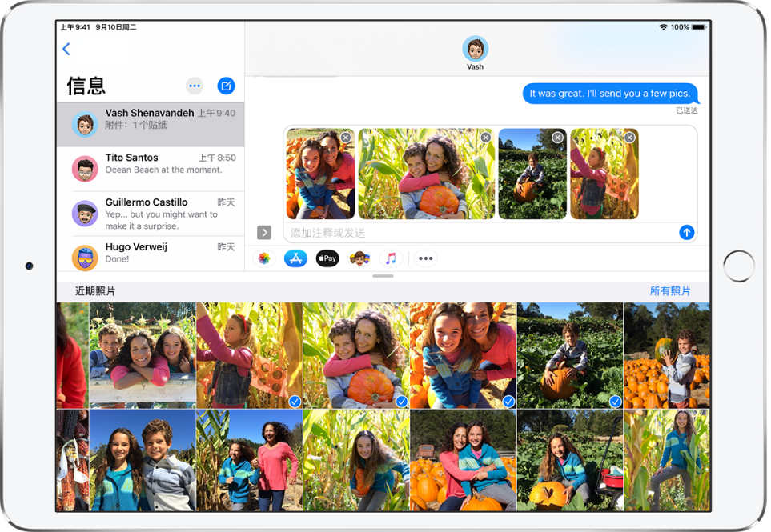Remove the first attached pumpkin photo
771x532 pixels.
[x=346, y=137]
